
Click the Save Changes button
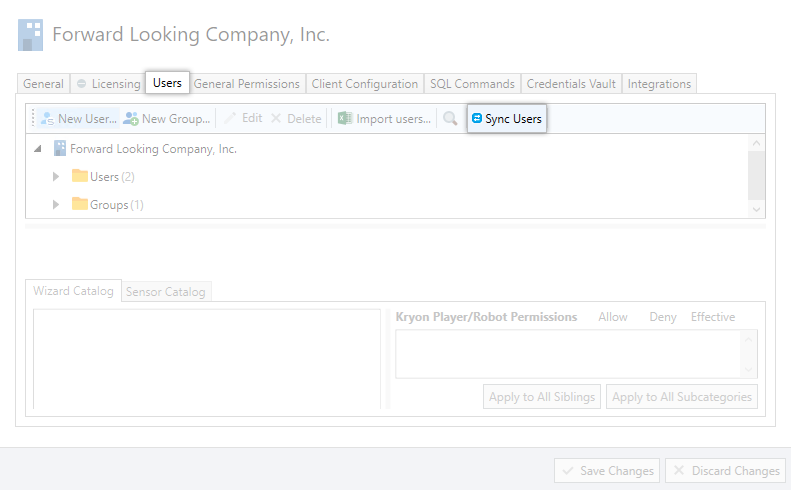606,470
